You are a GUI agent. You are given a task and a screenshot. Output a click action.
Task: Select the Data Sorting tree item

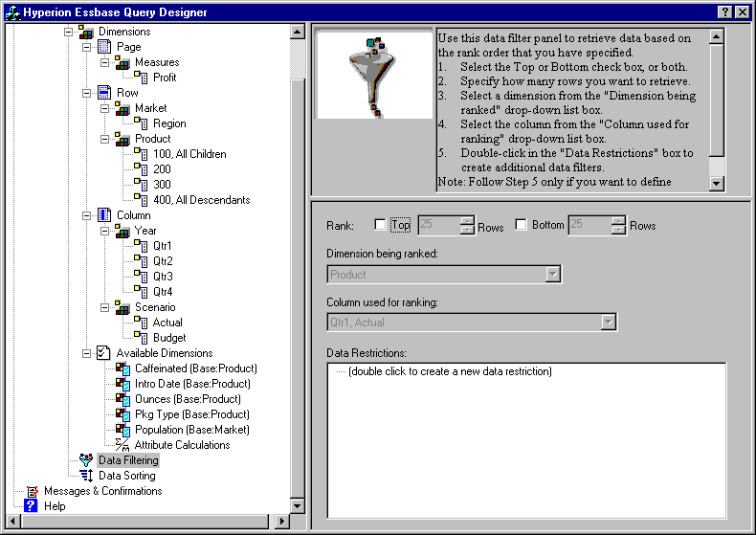(x=127, y=476)
